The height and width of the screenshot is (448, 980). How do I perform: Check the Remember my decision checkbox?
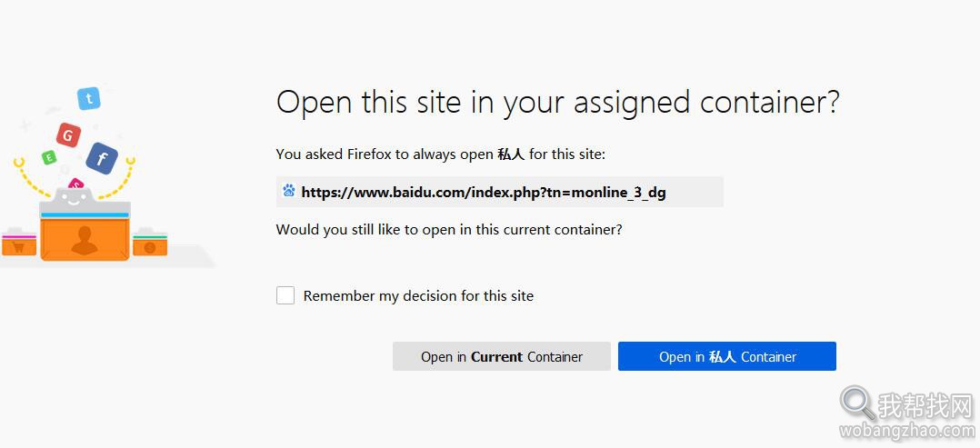(285, 295)
